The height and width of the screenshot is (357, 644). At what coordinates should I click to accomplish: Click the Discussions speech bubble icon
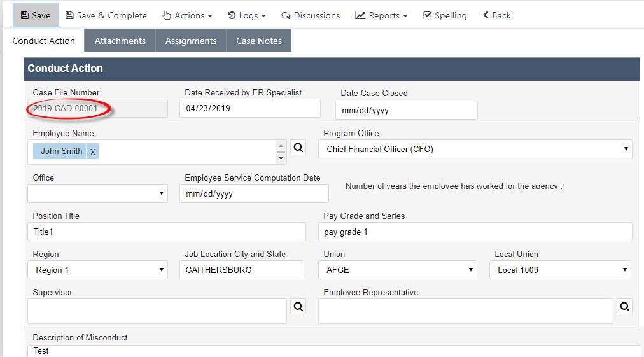286,16
